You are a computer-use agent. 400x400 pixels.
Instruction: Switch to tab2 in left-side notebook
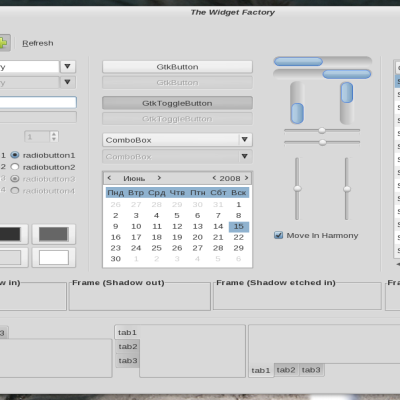(128, 347)
